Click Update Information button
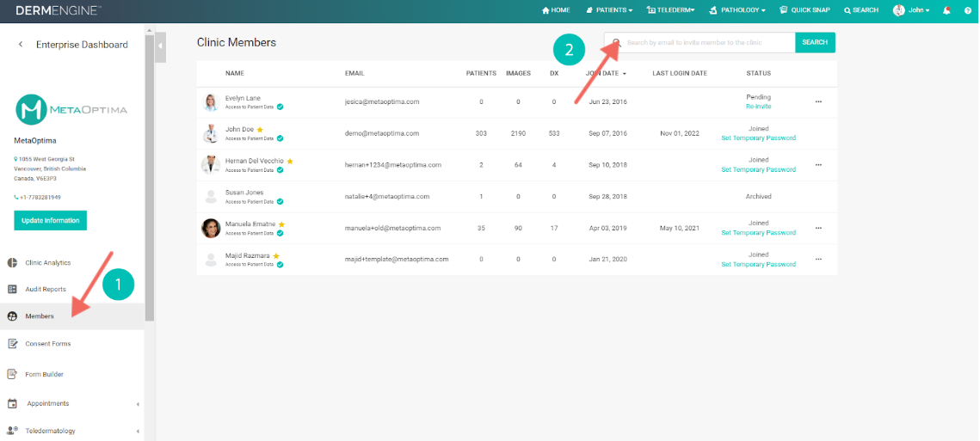Viewport: 980px width, 441px height. click(x=51, y=220)
